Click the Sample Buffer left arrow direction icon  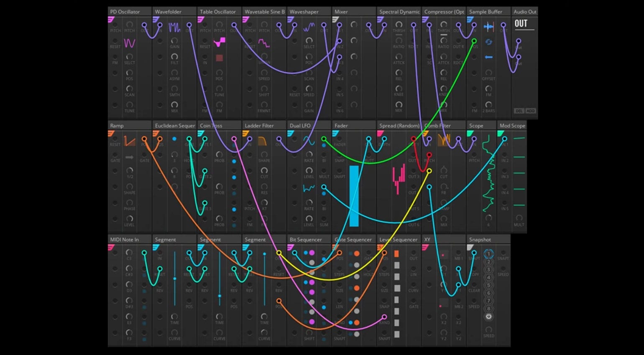tap(488, 57)
